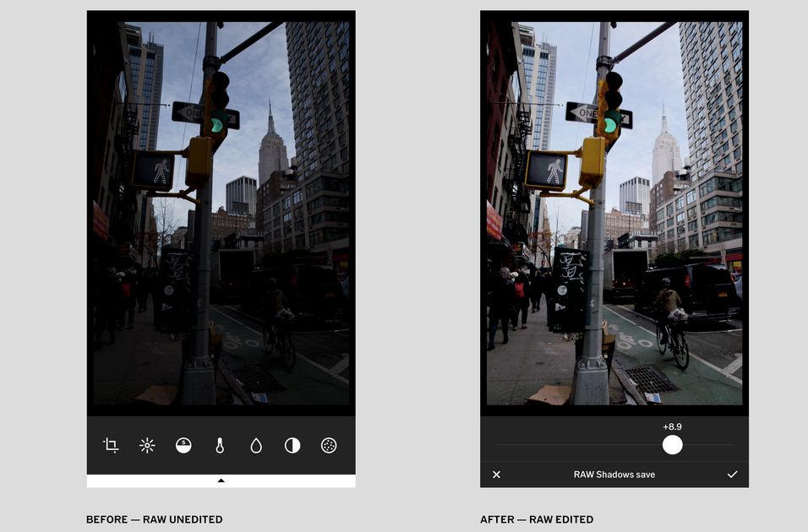
Task: Open the temperature thermometer icon
Action: click(x=220, y=445)
